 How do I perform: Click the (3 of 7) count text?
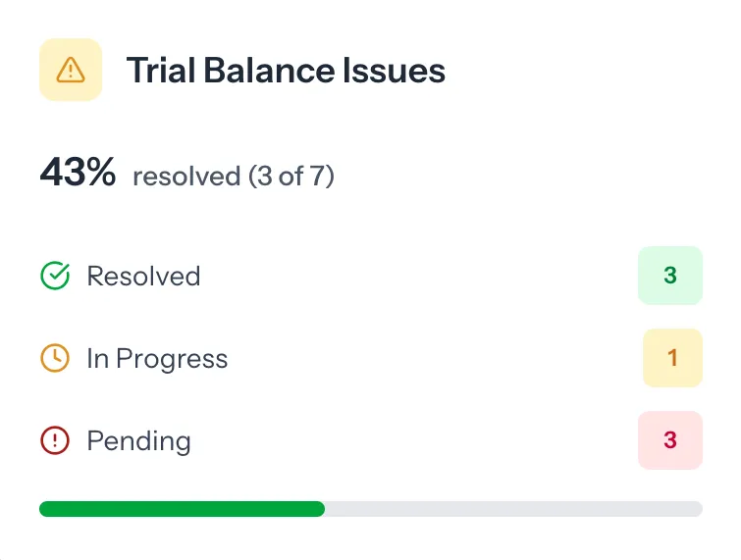291,177
